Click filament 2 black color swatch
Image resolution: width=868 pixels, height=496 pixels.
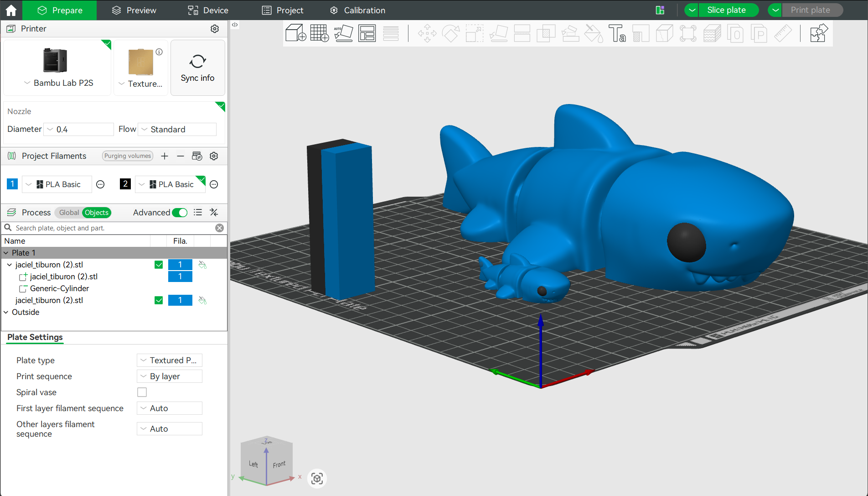(125, 184)
